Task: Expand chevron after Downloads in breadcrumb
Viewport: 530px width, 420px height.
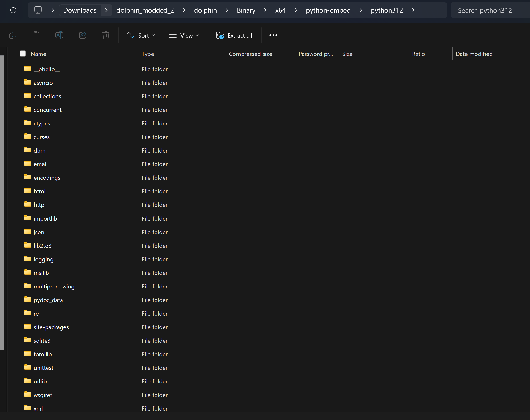Action: pos(106,10)
